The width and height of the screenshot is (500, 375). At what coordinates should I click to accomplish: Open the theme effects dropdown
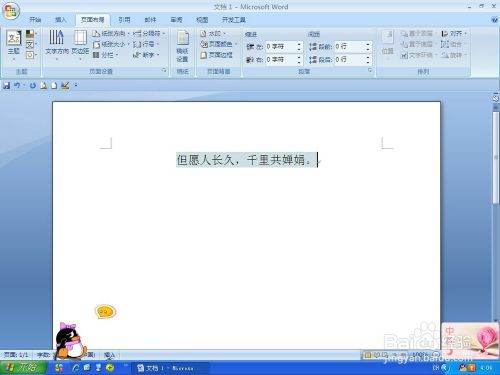tap(31, 55)
